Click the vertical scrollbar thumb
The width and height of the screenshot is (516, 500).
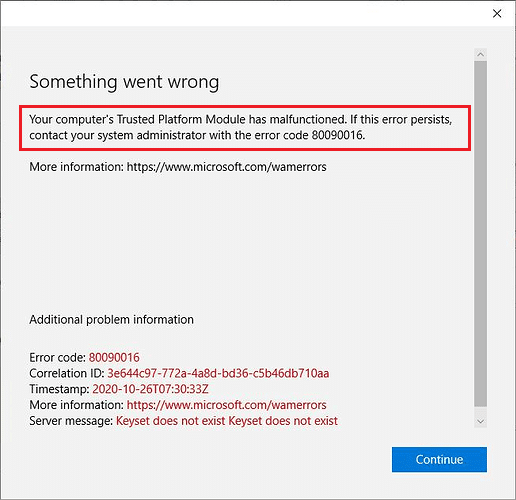[480, 234]
